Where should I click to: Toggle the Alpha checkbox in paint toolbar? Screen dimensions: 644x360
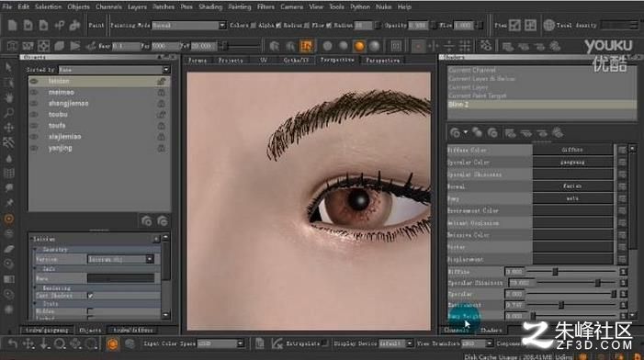coord(278,26)
